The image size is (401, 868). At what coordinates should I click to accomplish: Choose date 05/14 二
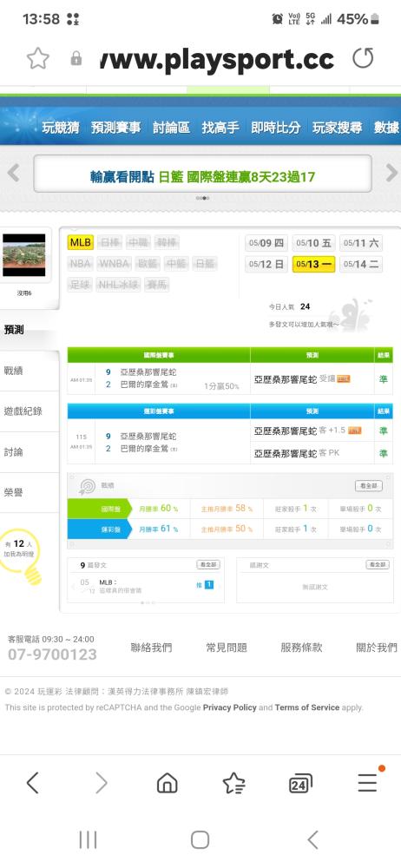pyautogui.click(x=360, y=264)
